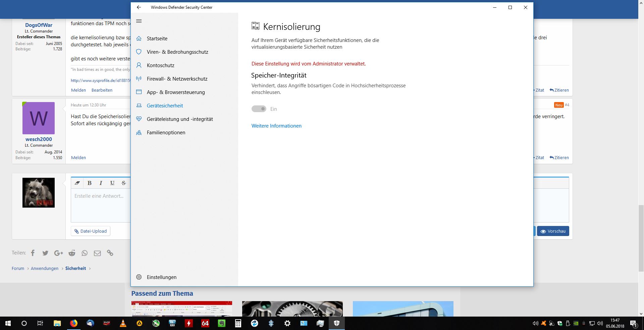644x330 pixels.
Task: Open the sysprofile.de link in the signature
Action: click(101, 80)
